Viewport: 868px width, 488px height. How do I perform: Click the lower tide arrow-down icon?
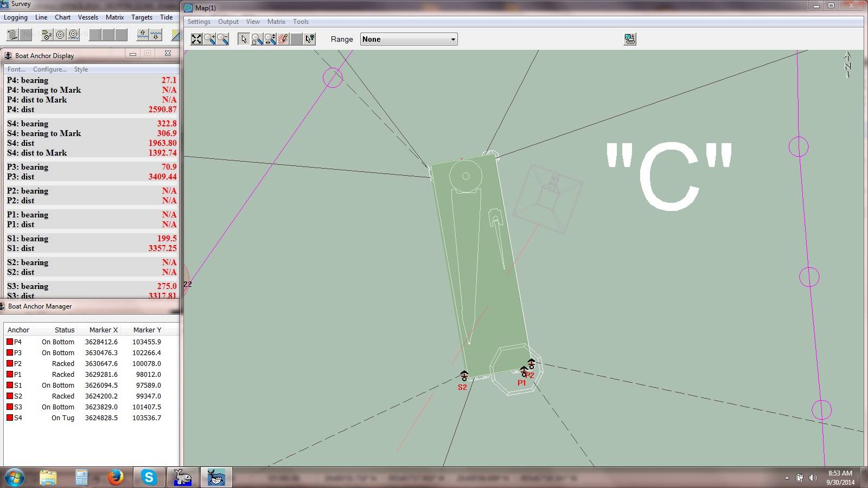156,35
